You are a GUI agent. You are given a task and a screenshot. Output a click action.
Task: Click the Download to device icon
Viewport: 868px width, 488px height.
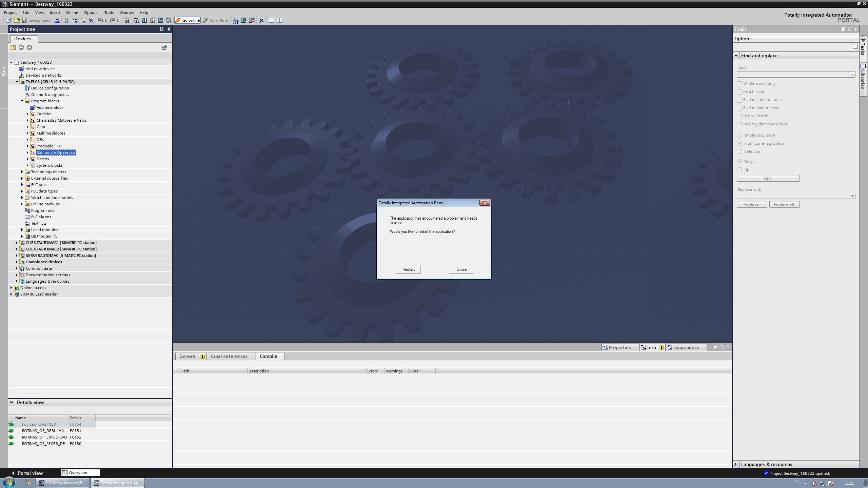(144, 20)
